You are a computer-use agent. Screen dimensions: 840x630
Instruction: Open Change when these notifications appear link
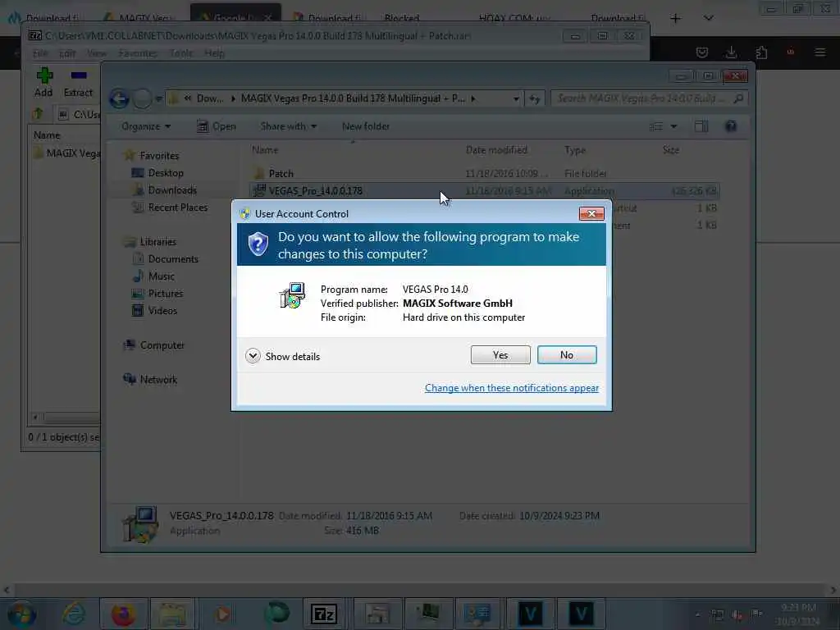tap(511, 388)
